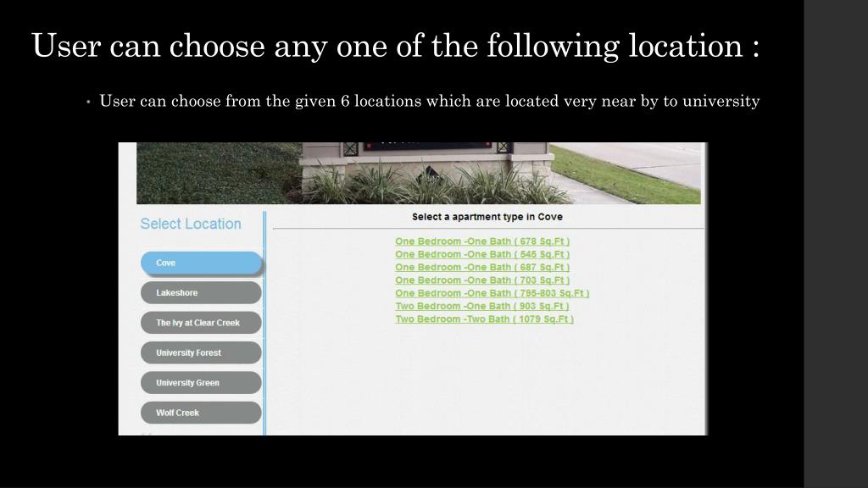The width and height of the screenshot is (868, 488).
Task: Select the Lakeshore location button
Action: tap(201, 292)
